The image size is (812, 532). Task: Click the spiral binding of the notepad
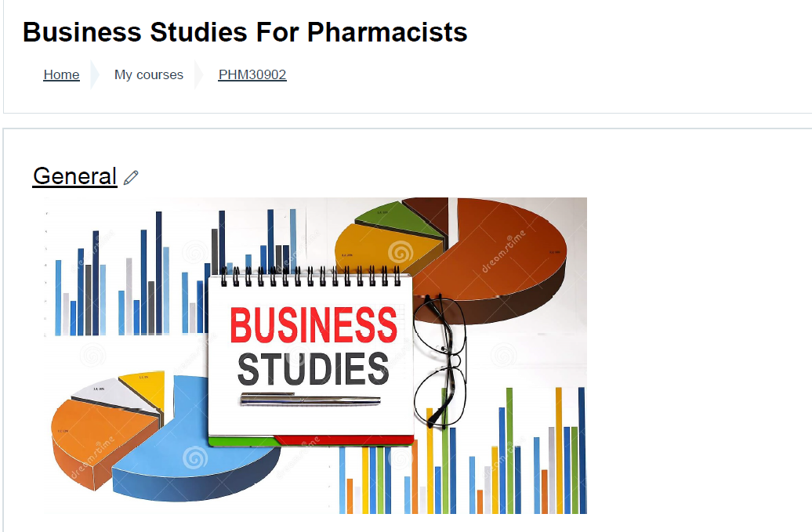tap(310, 277)
